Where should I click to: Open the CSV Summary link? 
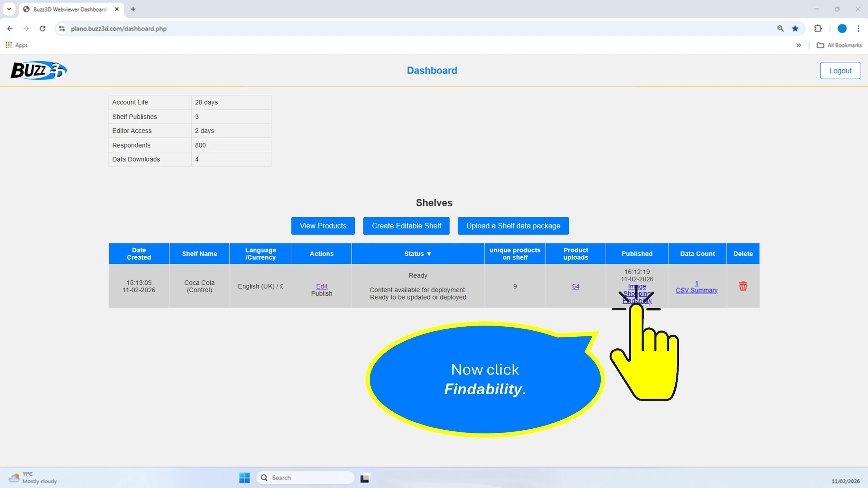pos(696,290)
